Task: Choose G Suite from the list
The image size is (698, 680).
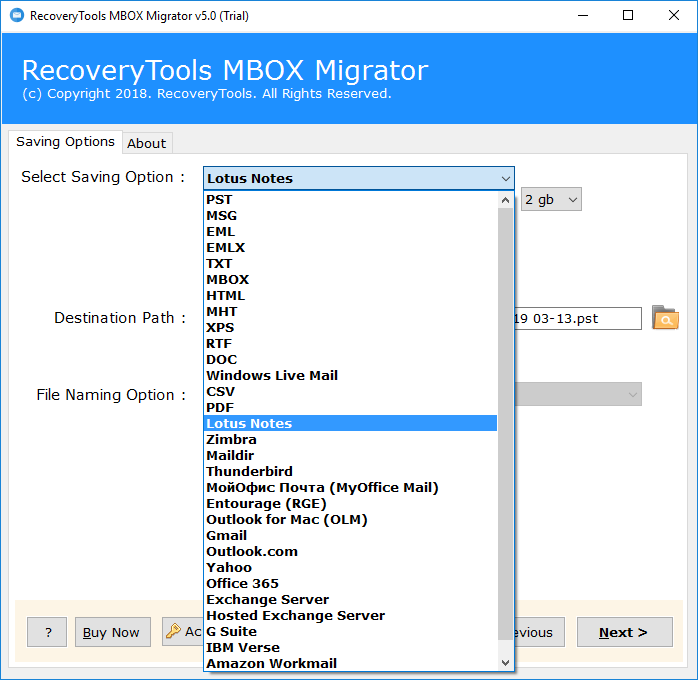Action: 351,632
